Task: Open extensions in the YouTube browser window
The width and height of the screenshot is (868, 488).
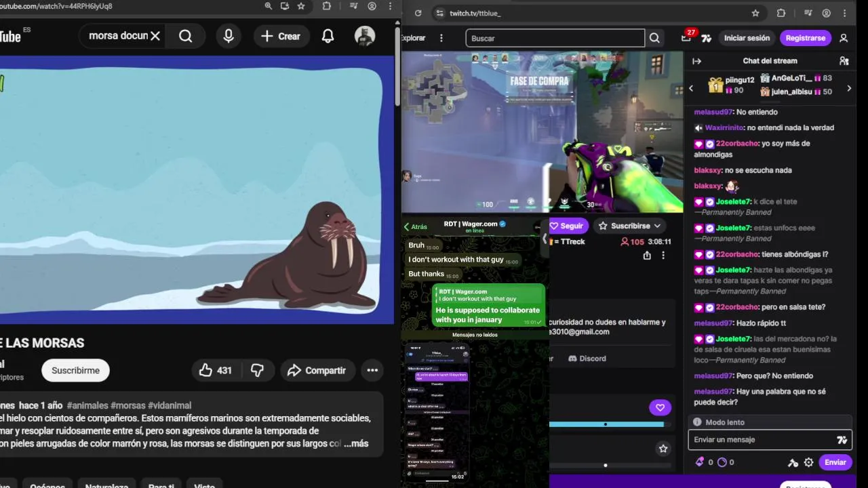Action: tap(327, 6)
